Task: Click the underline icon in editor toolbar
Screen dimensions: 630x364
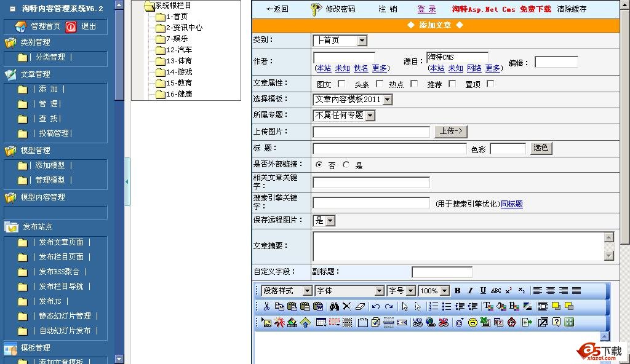Action: (483, 291)
